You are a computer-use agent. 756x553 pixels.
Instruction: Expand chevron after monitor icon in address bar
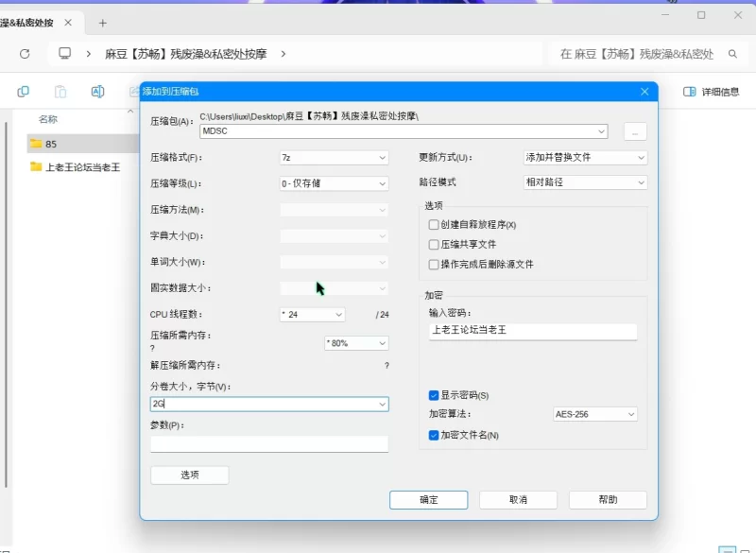tap(88, 54)
